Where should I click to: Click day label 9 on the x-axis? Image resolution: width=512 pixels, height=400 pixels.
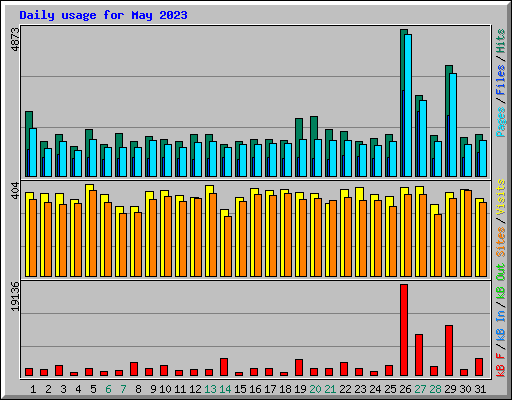(x=153, y=389)
